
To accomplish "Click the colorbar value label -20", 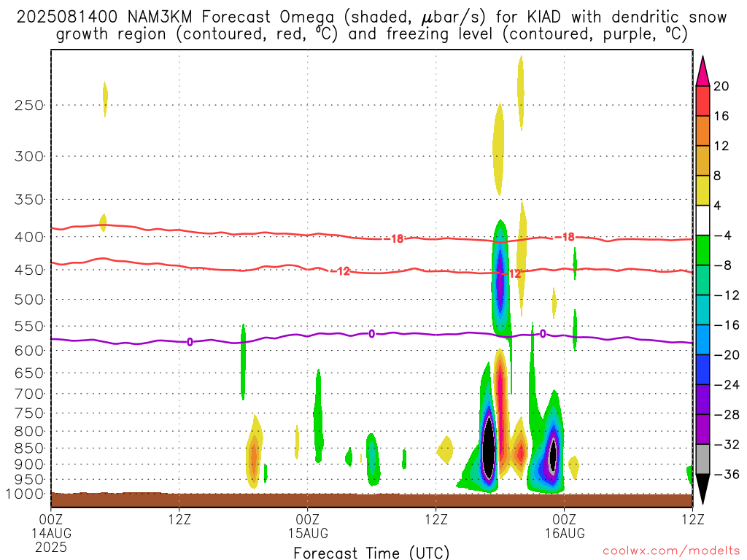I will 727,355.
